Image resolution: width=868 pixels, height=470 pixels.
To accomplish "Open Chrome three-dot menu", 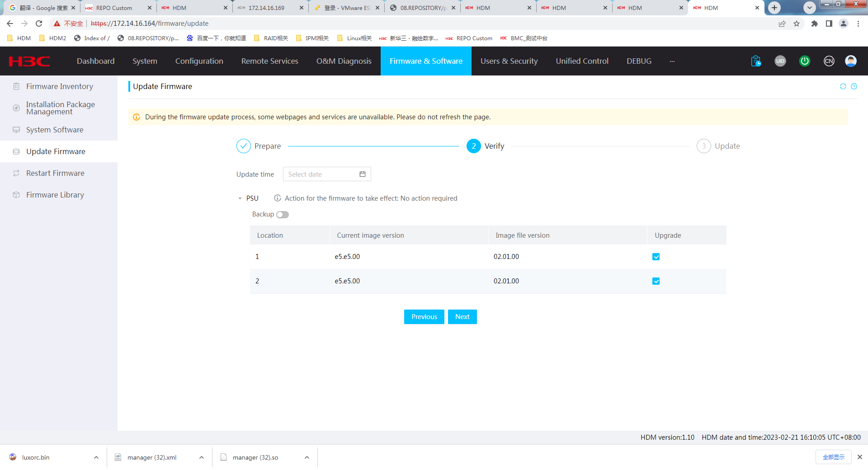I will pyautogui.click(x=858, y=23).
